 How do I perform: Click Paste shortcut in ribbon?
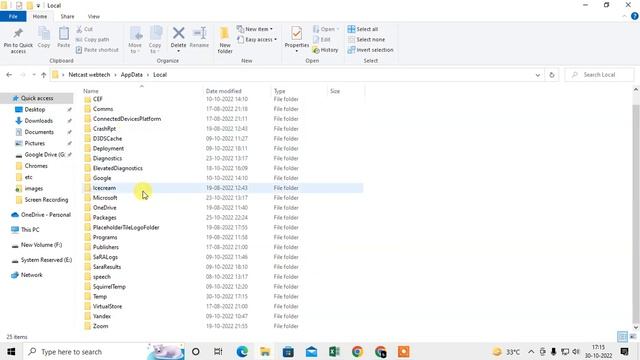point(97,50)
